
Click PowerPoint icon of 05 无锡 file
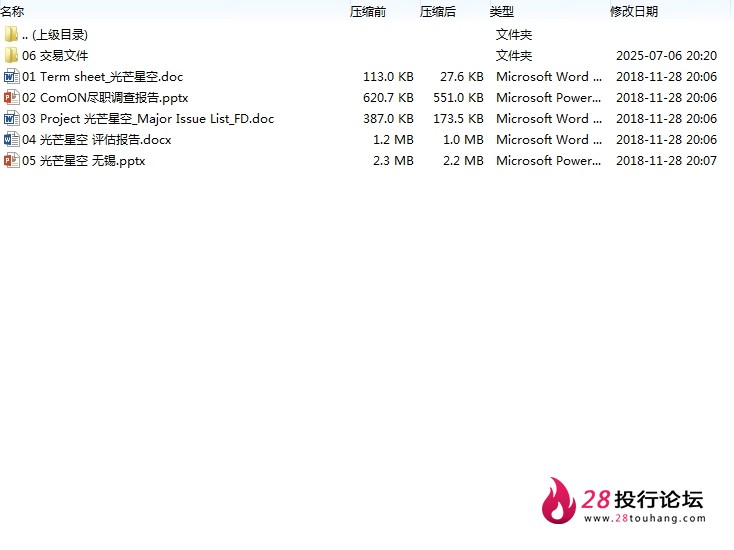pyautogui.click(x=11, y=161)
